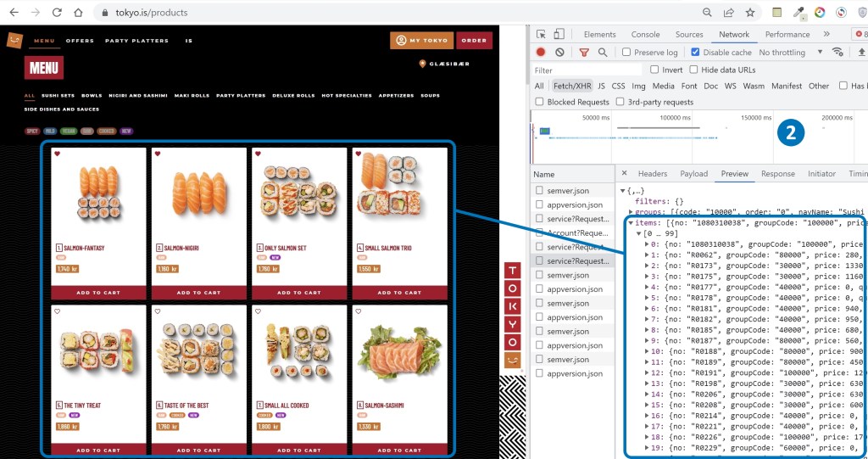This screenshot has width=868, height=459.
Task: Open the Response tab
Action: coord(777,174)
